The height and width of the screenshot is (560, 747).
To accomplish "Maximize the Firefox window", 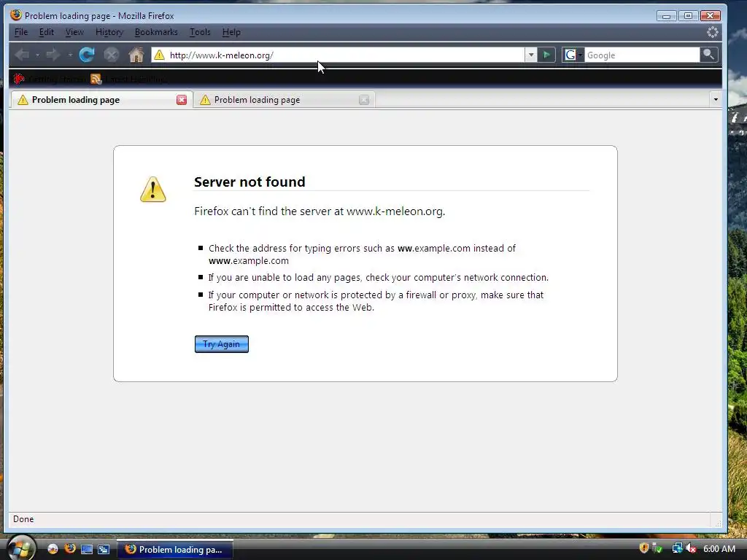I will (x=688, y=16).
